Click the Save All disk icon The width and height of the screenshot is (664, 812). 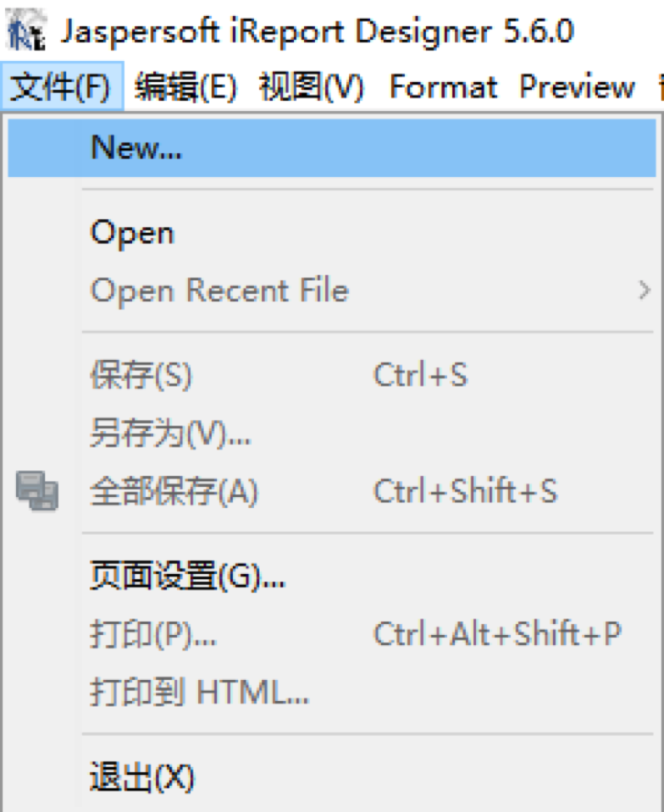click(x=36, y=491)
